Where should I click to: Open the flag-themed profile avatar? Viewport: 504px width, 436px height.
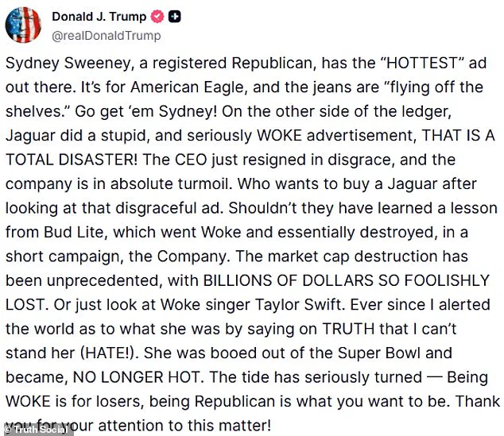tap(24, 25)
